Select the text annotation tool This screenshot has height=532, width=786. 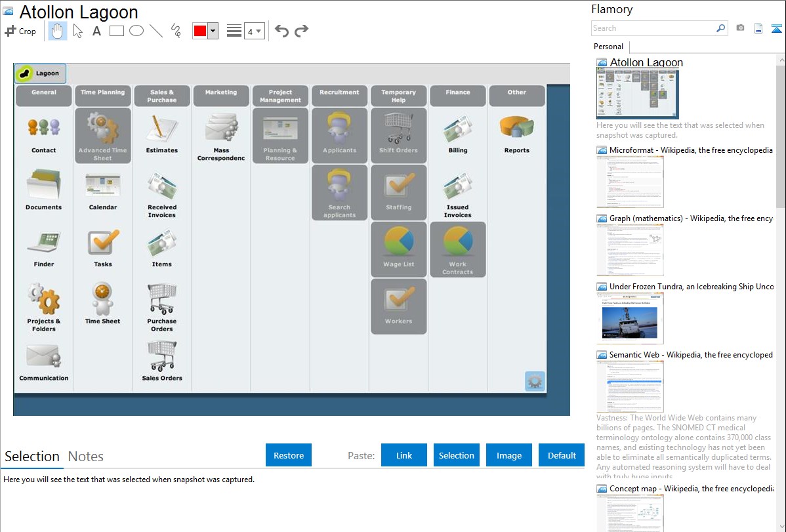(x=96, y=31)
